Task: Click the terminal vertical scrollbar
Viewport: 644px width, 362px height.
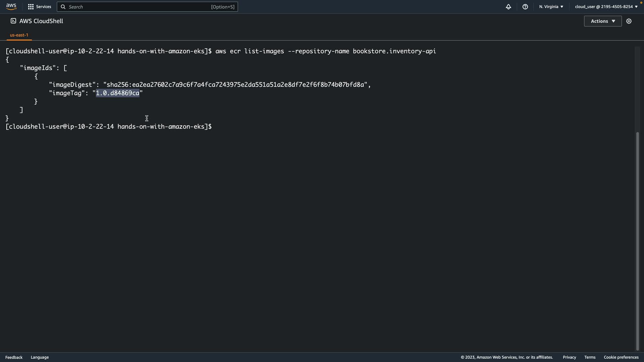Action: (637, 241)
